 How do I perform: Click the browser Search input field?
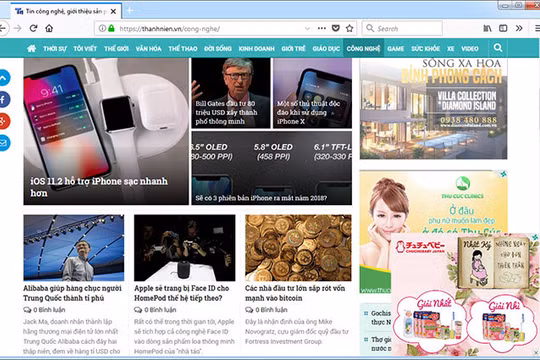[402, 28]
